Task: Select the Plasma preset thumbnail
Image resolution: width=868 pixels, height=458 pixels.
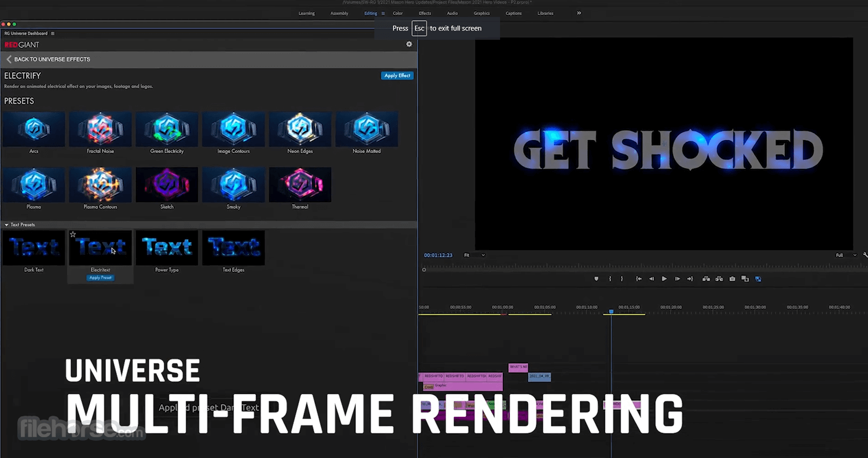Action: click(34, 185)
